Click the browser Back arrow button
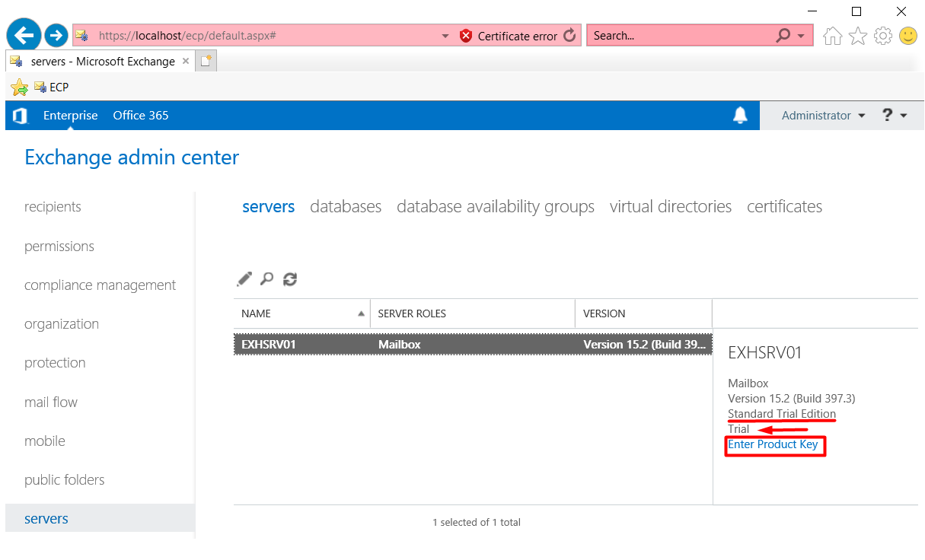Viewport: 925px width, 560px height. point(24,35)
